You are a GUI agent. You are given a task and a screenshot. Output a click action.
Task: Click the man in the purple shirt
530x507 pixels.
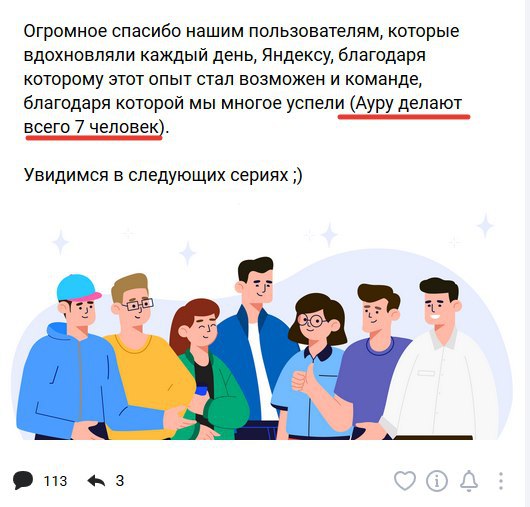372,362
